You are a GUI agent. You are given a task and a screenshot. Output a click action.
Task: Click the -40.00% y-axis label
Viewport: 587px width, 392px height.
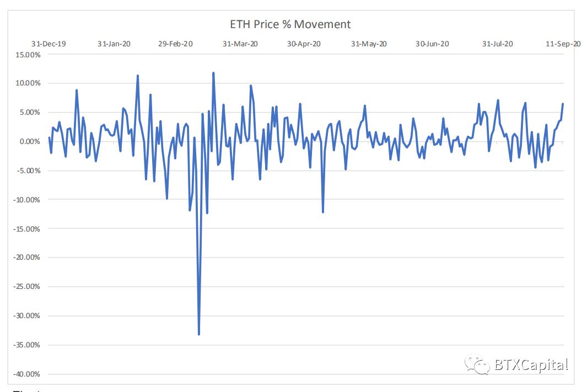pyautogui.click(x=26, y=374)
